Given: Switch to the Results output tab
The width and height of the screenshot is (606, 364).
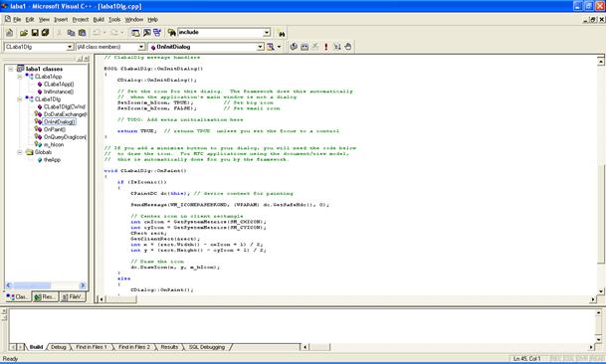Looking at the screenshot, I should click(x=169, y=347).
